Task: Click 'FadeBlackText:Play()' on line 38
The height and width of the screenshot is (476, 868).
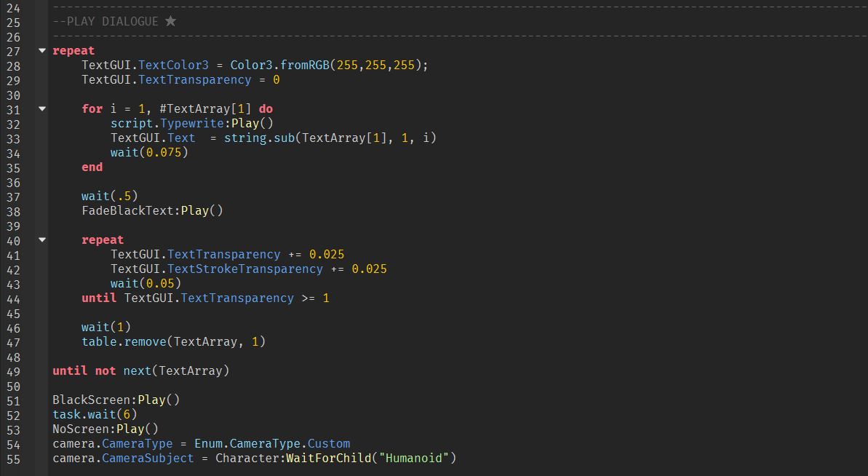Action: (152, 210)
